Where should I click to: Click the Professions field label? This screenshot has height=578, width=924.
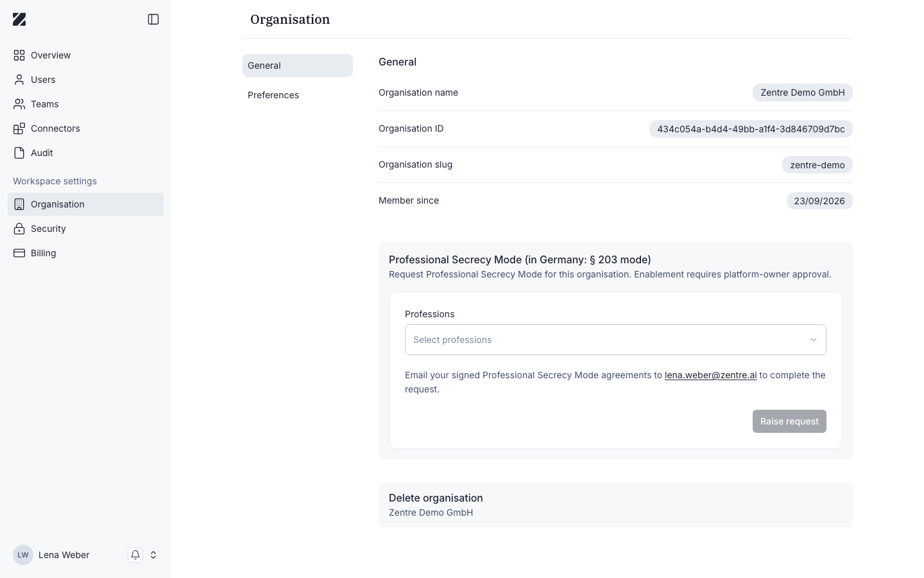429,314
